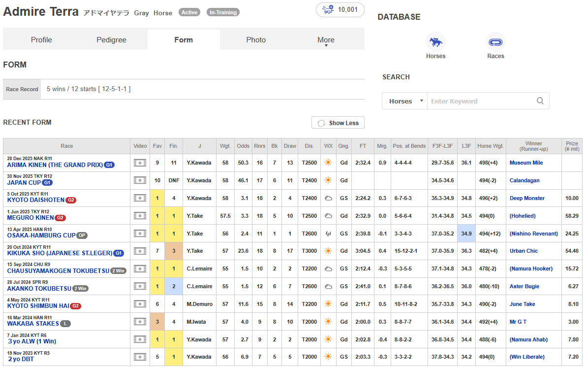This screenshot has width=588, height=369.
Task: Play video for 2yo DBT race
Action: pos(140,357)
